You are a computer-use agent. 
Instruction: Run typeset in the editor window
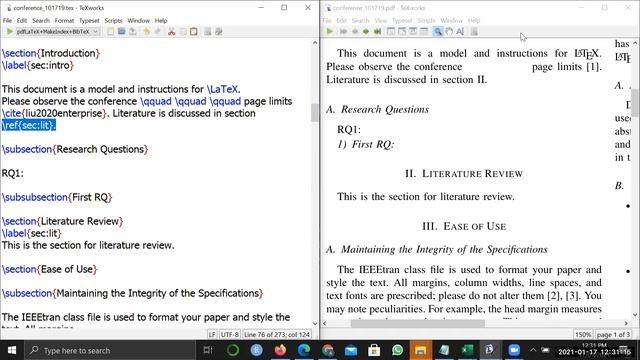[10, 31]
